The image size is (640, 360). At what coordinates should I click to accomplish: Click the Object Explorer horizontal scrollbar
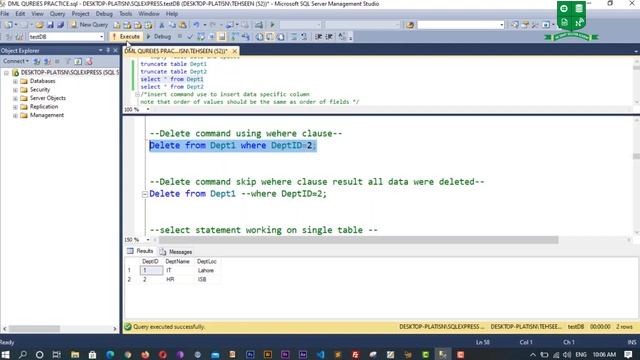click(x=34, y=329)
